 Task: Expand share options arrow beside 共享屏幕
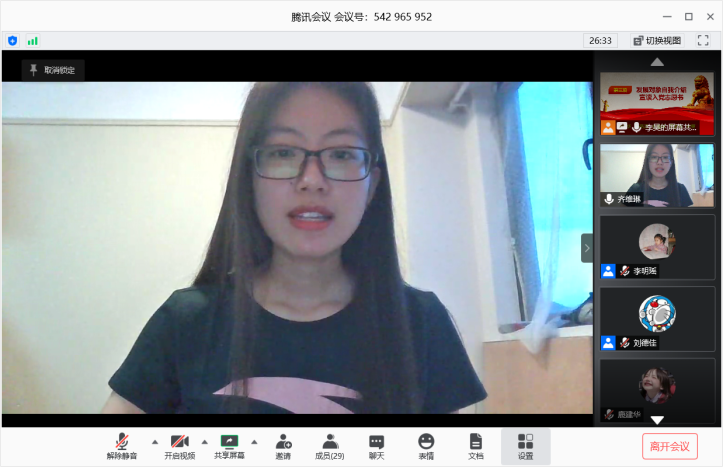[254, 441]
